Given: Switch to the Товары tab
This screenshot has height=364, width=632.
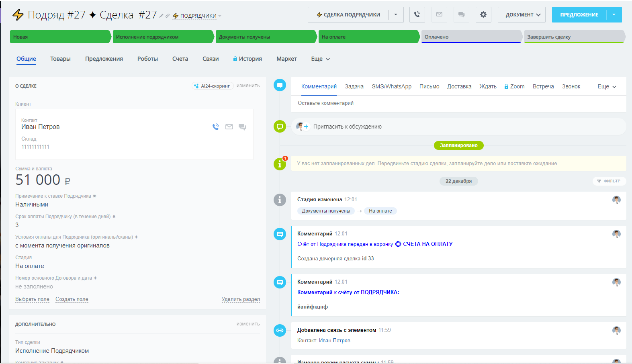Looking at the screenshot, I should tap(60, 59).
